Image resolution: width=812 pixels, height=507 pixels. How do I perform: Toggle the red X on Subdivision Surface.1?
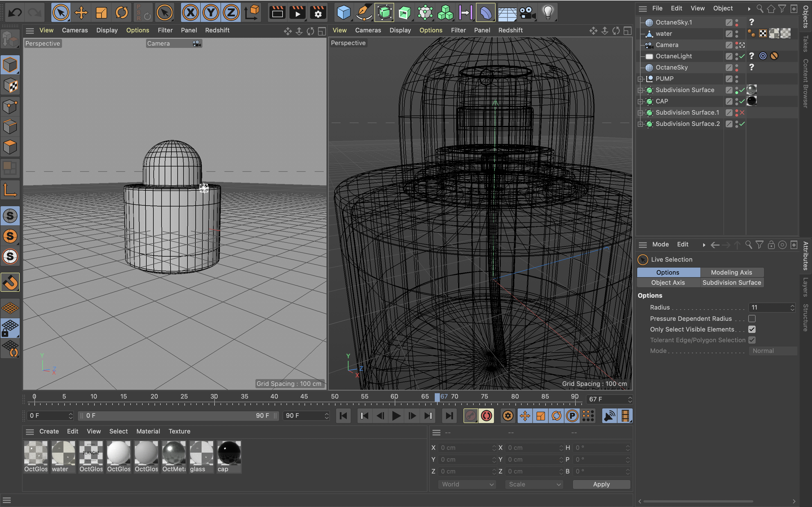tap(742, 113)
